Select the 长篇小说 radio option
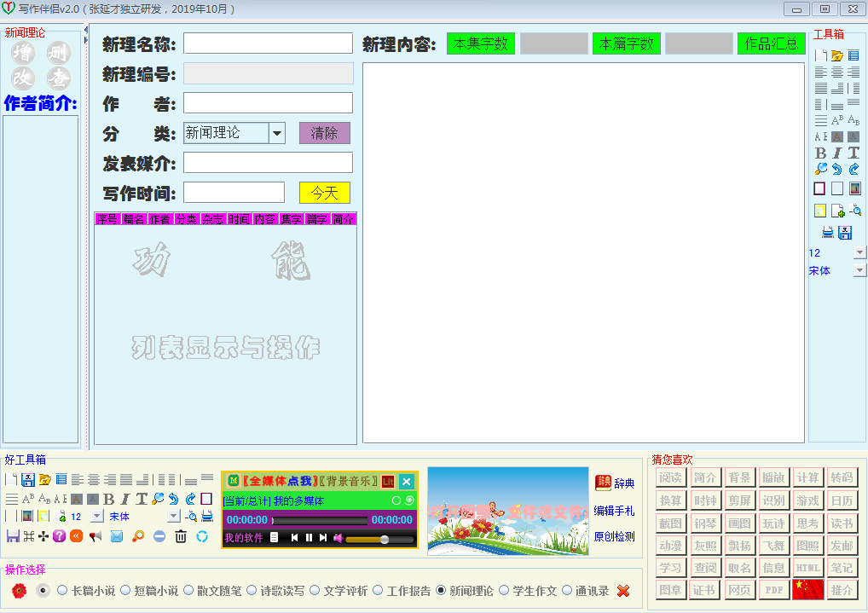The width and height of the screenshot is (868, 613). pos(62,591)
